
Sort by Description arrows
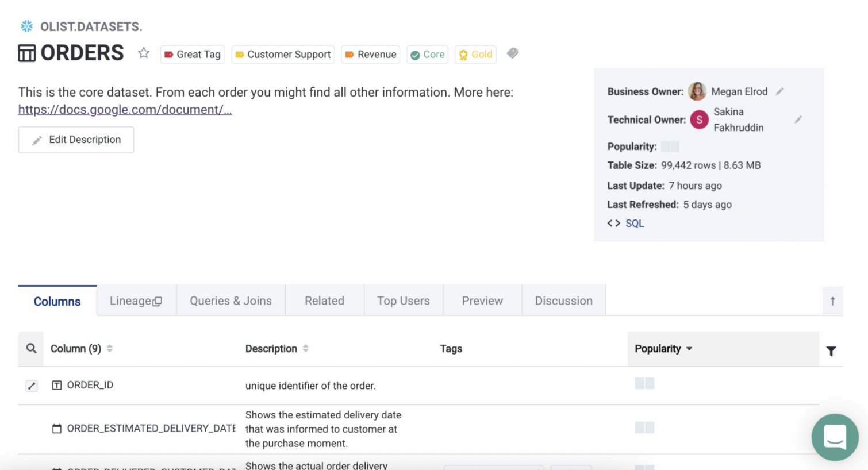pos(306,348)
